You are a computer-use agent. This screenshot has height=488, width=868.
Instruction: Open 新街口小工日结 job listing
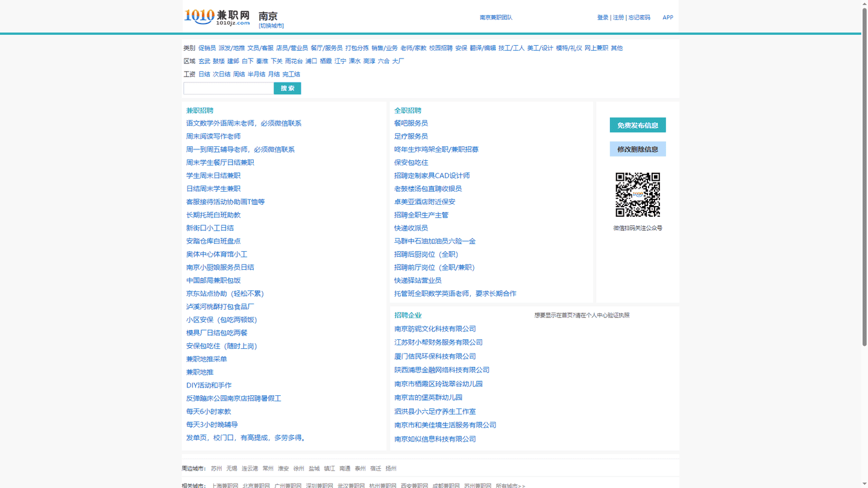pyautogui.click(x=210, y=228)
